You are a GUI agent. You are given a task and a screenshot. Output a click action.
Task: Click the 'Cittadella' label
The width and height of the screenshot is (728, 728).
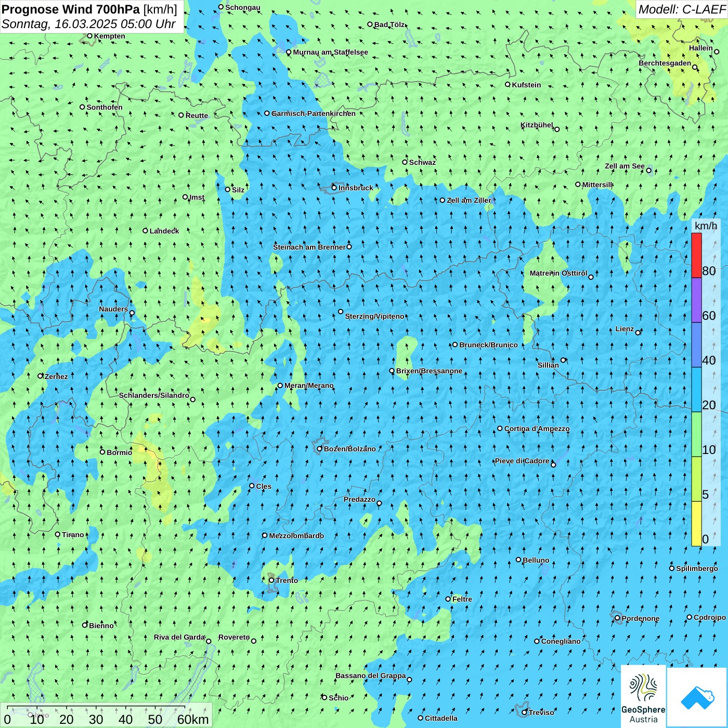coord(441,718)
